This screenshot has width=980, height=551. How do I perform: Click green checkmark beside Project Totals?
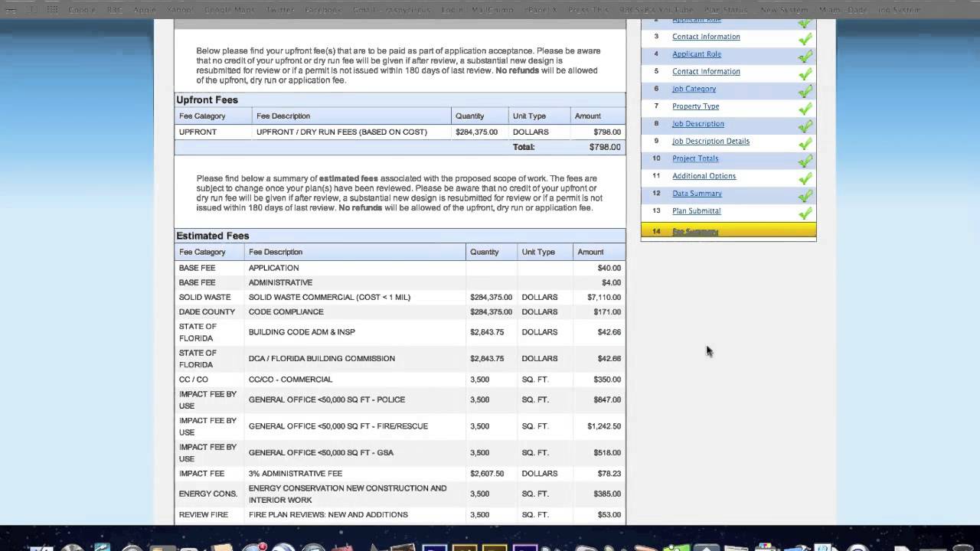click(x=805, y=161)
